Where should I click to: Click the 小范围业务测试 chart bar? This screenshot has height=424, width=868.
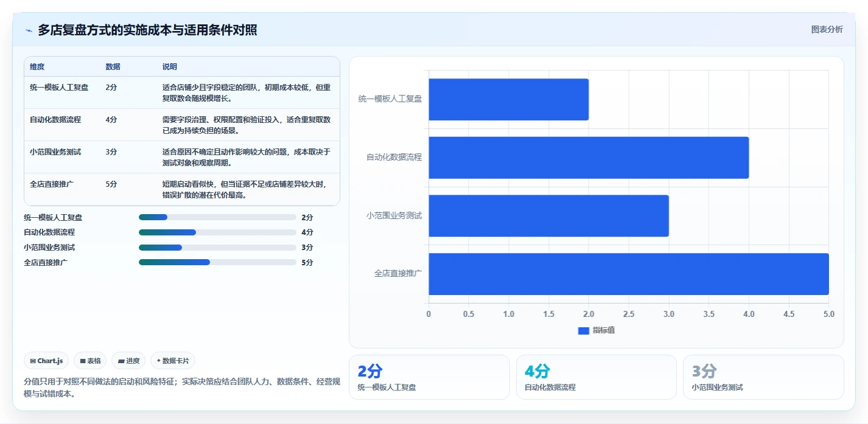click(x=548, y=216)
